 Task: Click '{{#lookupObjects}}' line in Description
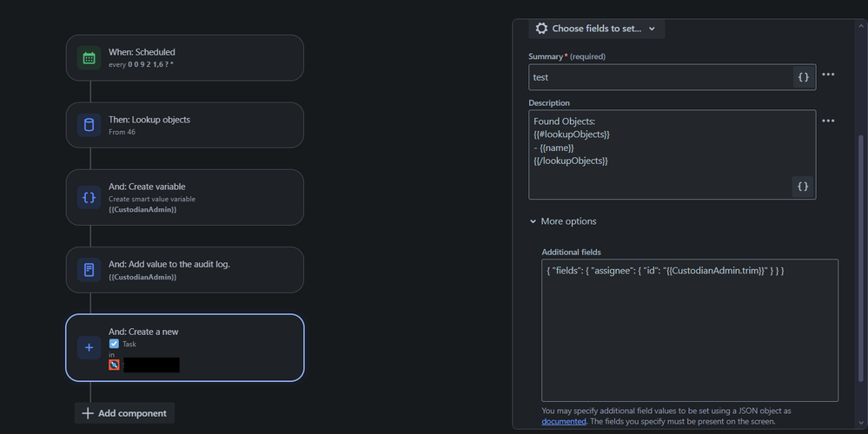click(x=572, y=135)
